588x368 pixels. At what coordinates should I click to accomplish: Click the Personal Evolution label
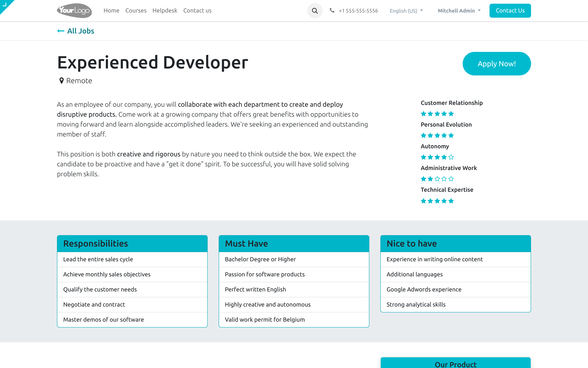pos(446,124)
